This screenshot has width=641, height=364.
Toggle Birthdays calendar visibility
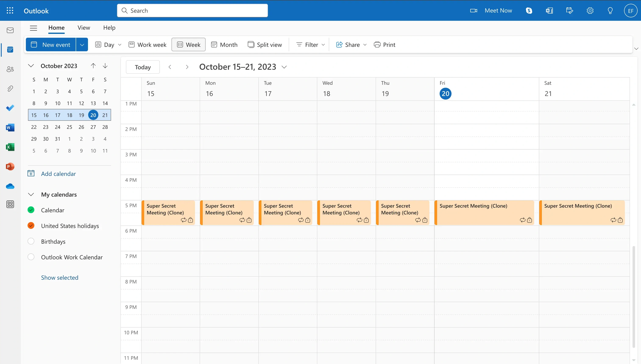[31, 241]
